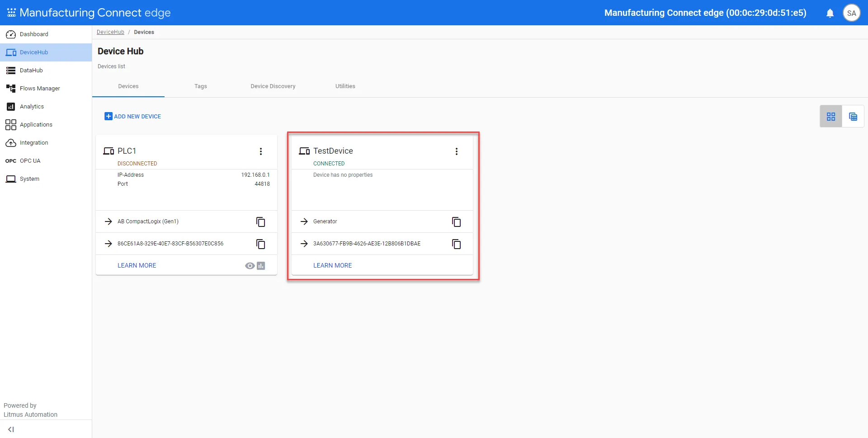Click the arrow beside ID 86CE61A8

point(108,244)
